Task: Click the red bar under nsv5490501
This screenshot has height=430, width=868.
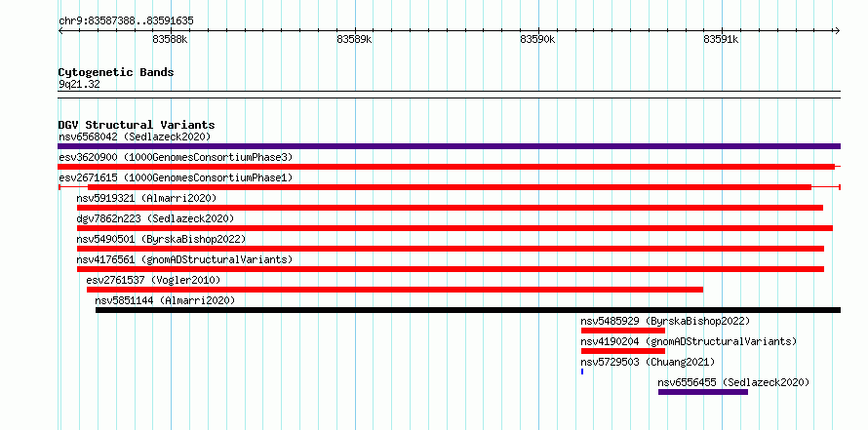Action: point(451,249)
